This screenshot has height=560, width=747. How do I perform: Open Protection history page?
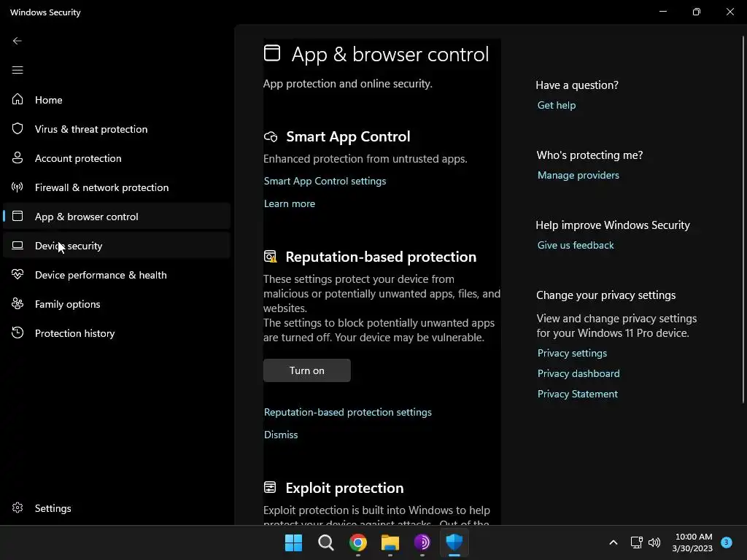[x=117, y=332]
